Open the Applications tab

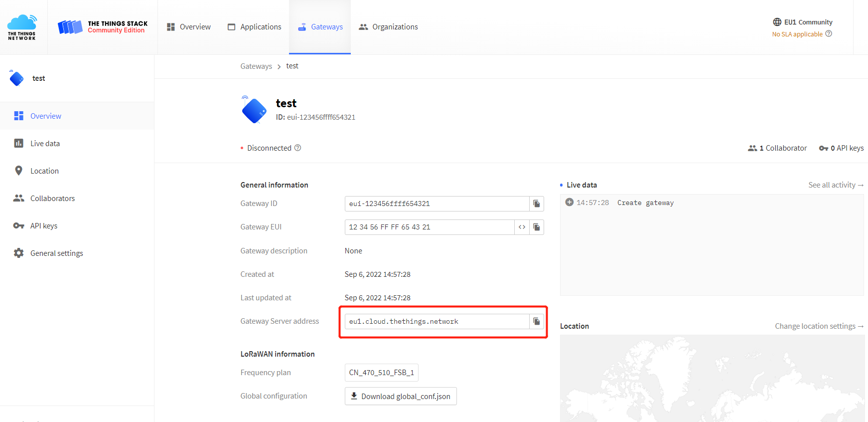click(254, 27)
